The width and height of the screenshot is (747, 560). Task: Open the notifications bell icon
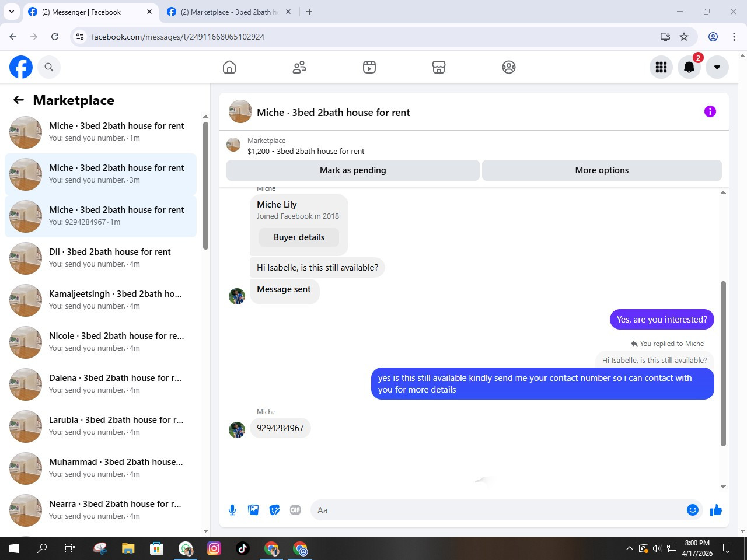[689, 67]
